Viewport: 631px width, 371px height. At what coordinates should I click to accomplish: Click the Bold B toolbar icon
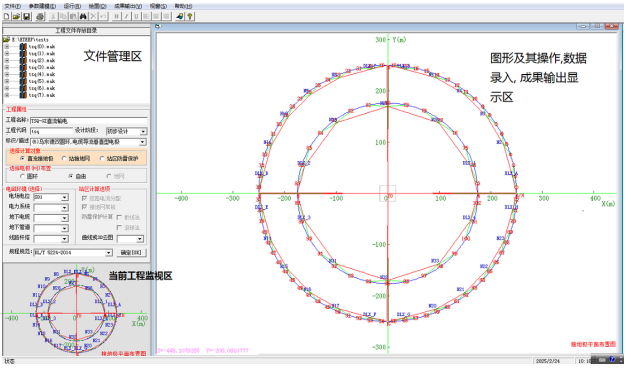click(x=116, y=16)
